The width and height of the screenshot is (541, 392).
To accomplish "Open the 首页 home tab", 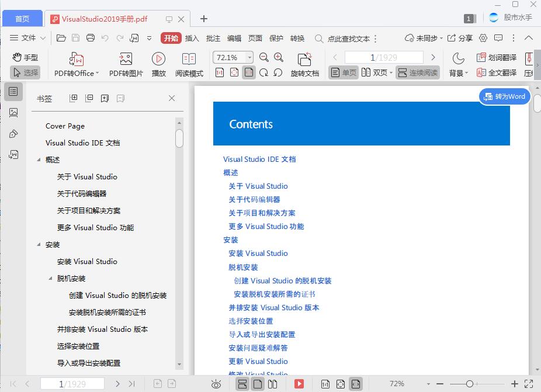I will click(x=22, y=19).
